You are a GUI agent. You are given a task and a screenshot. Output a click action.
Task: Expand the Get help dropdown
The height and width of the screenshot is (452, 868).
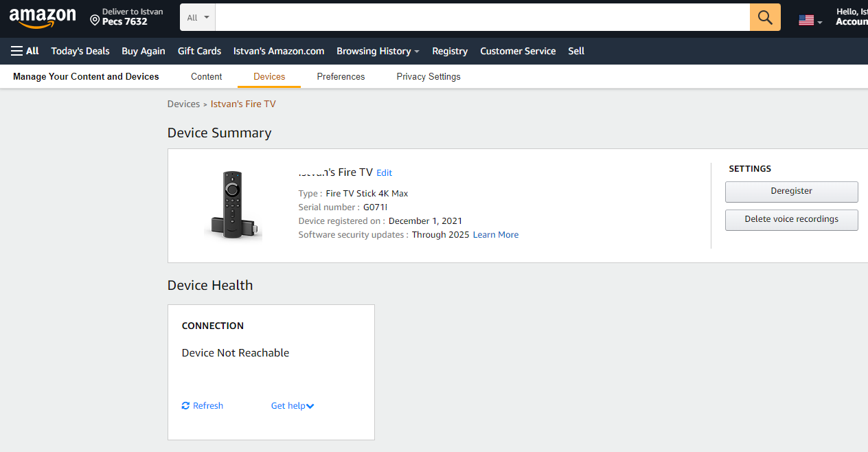[293, 406]
